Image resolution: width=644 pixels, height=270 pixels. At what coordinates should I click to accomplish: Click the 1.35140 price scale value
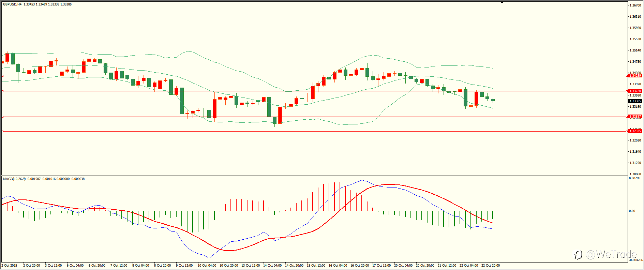coord(635,50)
